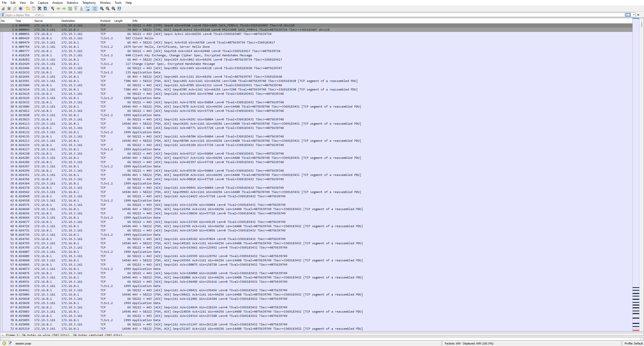Viewport: 644px width, 346px height.
Task: Sort by the Info column header
Action: (382, 21)
